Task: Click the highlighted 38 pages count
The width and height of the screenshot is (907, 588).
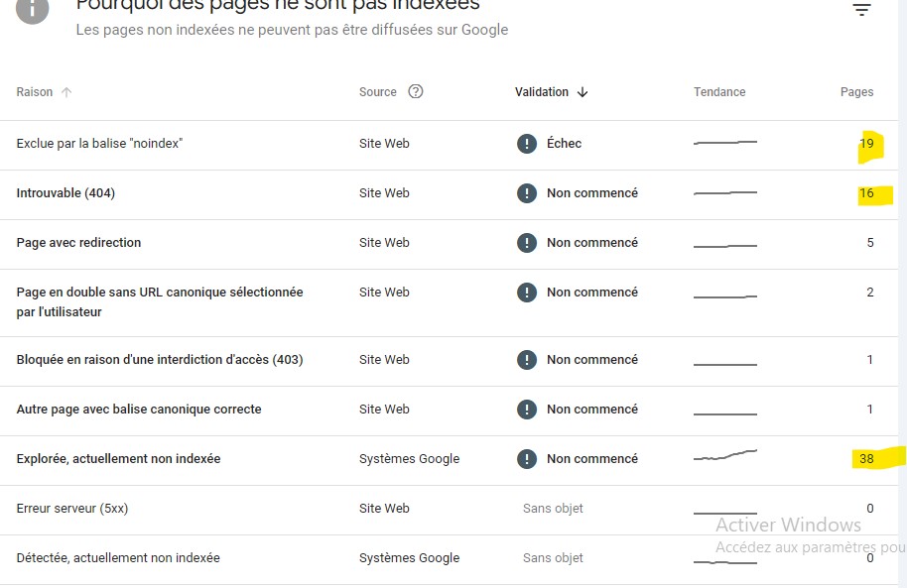Action: 866,458
